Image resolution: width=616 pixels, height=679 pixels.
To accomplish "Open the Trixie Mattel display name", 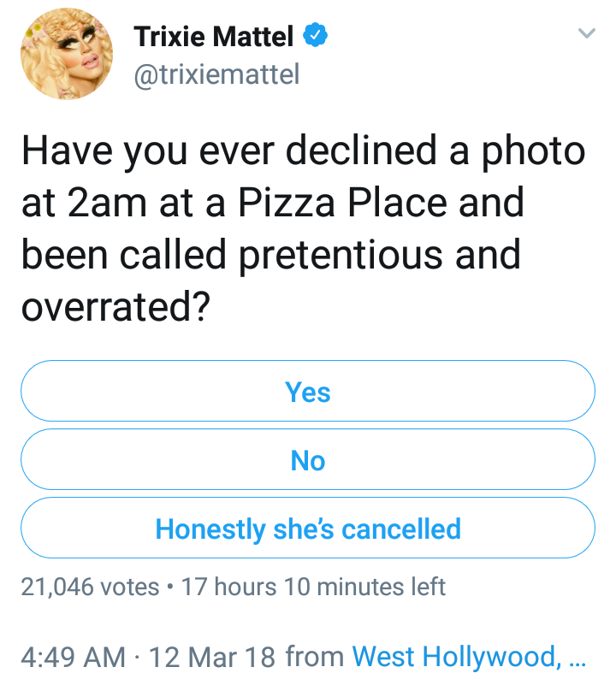I will pos(214,37).
